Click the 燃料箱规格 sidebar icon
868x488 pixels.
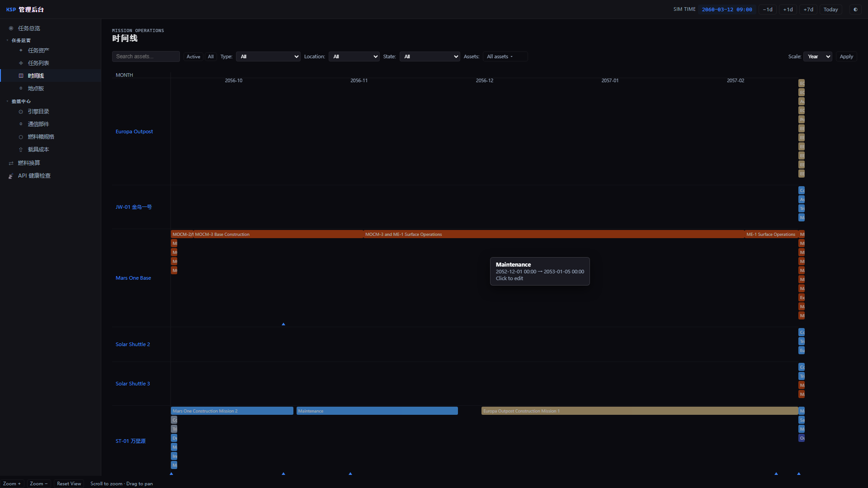(x=21, y=137)
